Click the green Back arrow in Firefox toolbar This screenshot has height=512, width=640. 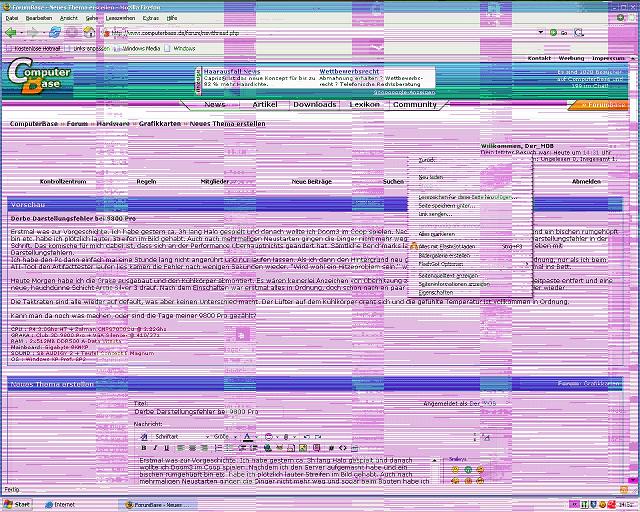point(11,33)
